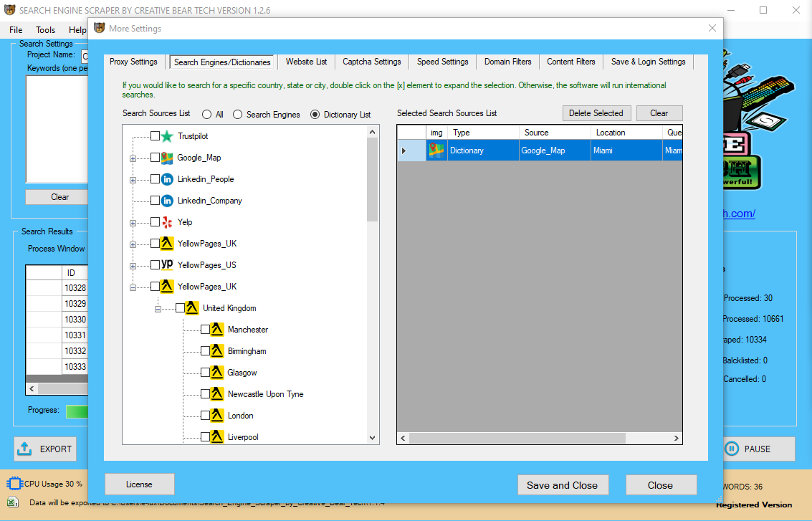
Task: Click the Newcastle Upon Tyne yellow icon
Action: [x=217, y=394]
